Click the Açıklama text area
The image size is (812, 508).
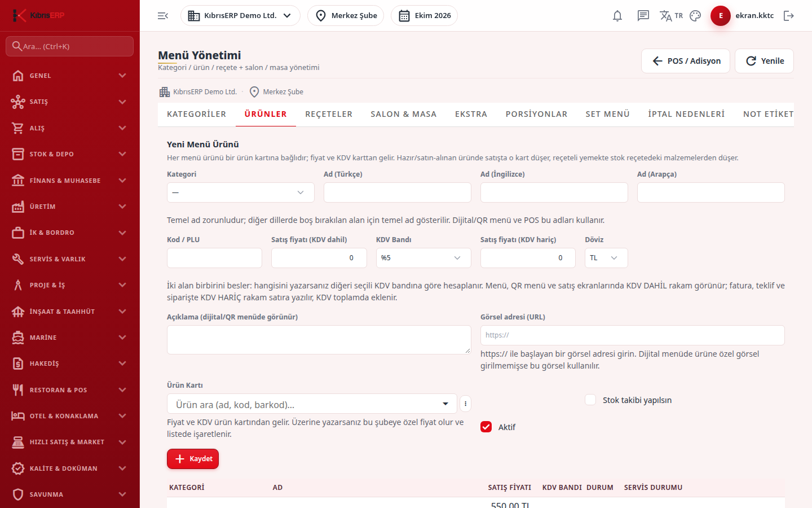319,340
